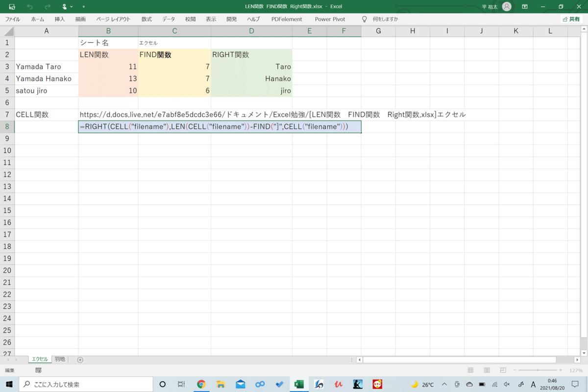Click the LEN関数 header cell
The height and width of the screenshot is (392, 588).
coord(108,55)
